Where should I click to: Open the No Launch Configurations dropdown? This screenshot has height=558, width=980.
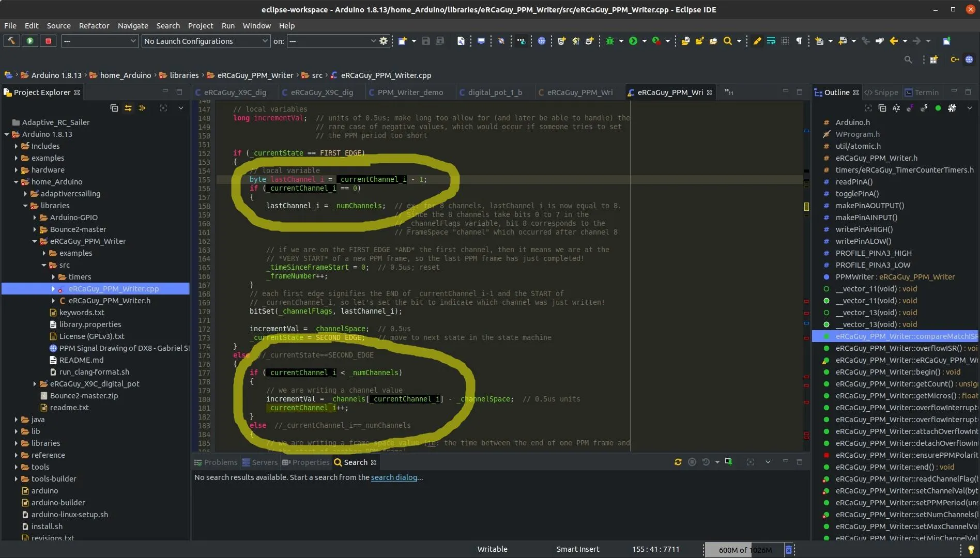[206, 41]
